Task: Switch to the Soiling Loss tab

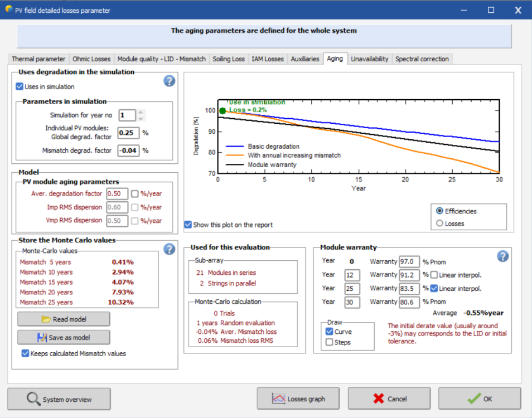Action: [229, 59]
